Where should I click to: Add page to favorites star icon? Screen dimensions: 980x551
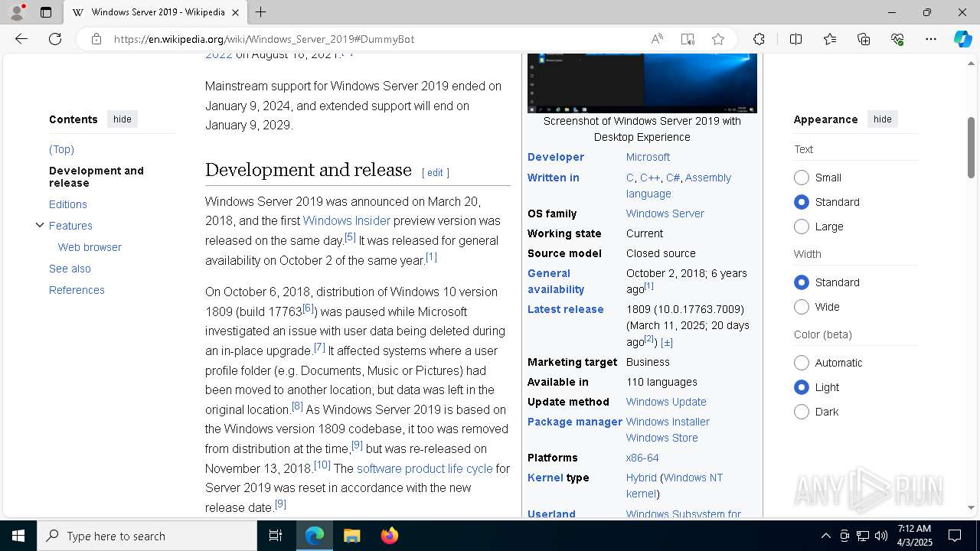tap(718, 39)
